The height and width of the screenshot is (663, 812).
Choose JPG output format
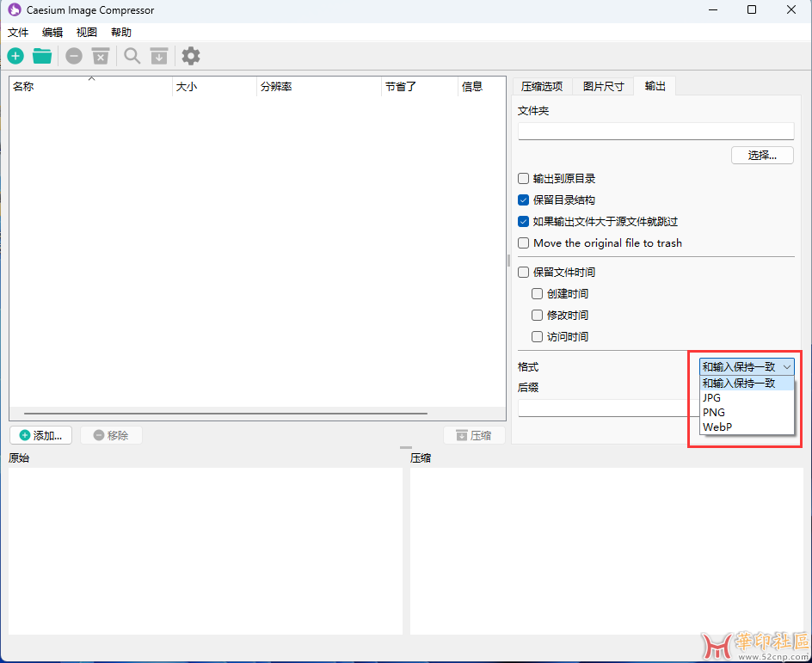click(747, 397)
